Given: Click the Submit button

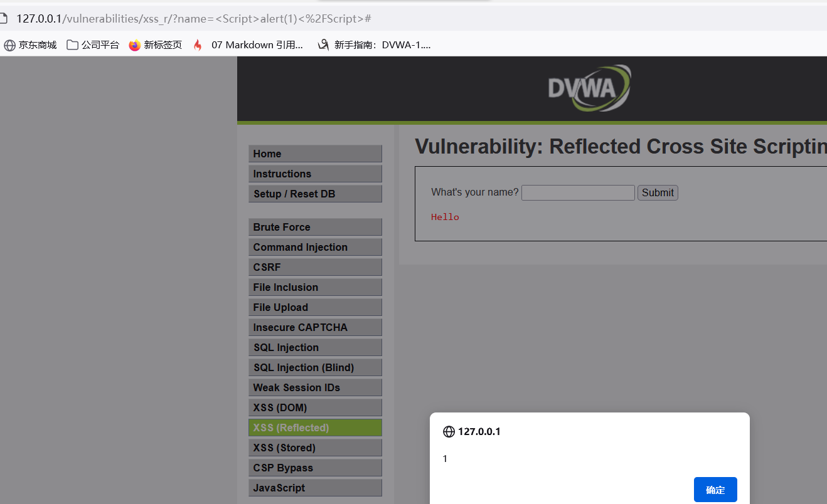Looking at the screenshot, I should pos(658,192).
